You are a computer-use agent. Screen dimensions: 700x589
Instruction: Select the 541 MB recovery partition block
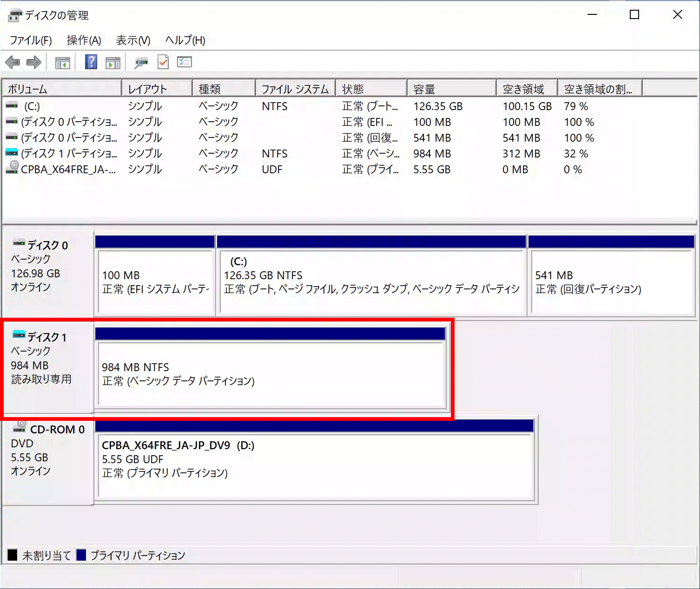[611, 275]
